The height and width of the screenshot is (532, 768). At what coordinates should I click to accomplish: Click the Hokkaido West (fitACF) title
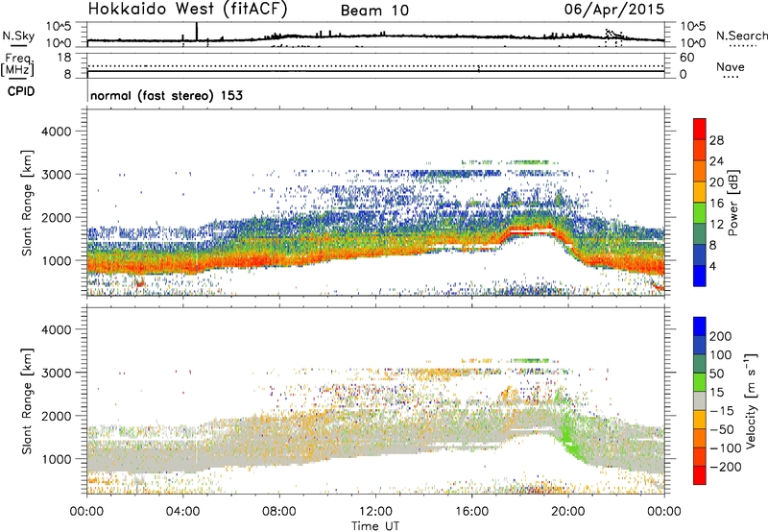(x=187, y=10)
